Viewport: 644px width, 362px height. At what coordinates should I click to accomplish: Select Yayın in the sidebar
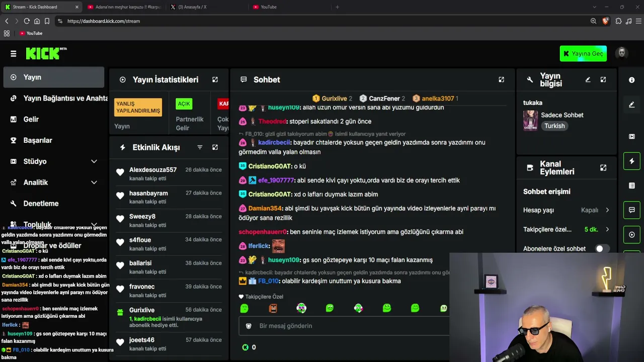pyautogui.click(x=54, y=77)
